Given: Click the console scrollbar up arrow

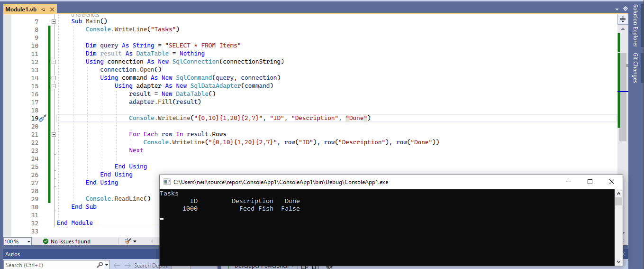Looking at the screenshot, I should pos(618,193).
